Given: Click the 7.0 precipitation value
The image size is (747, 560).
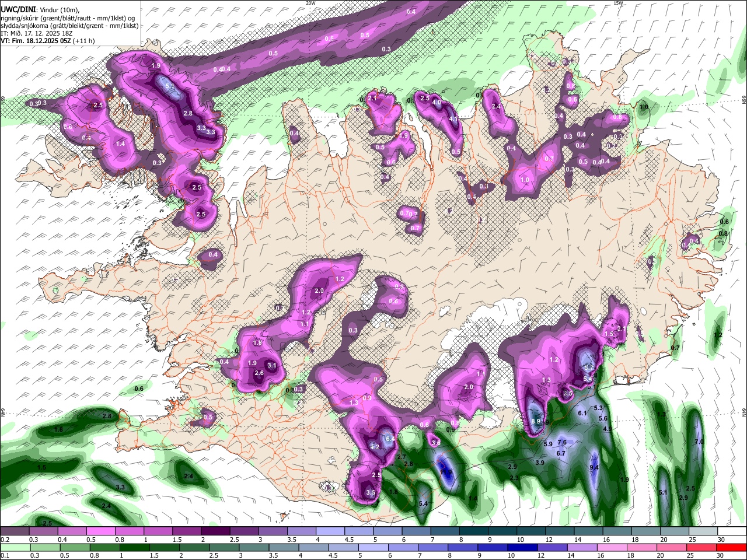Looking at the screenshot, I should point(699,442).
